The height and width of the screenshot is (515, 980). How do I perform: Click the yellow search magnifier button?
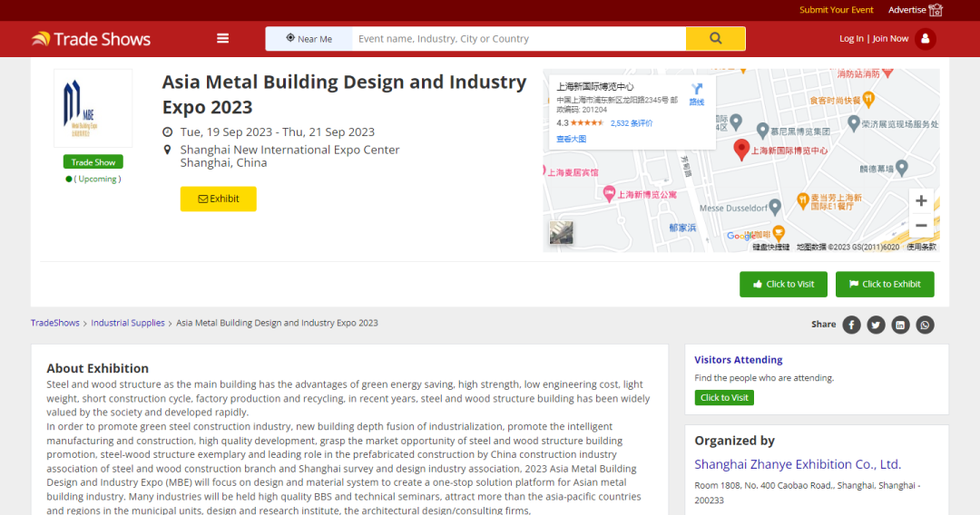[716, 39]
